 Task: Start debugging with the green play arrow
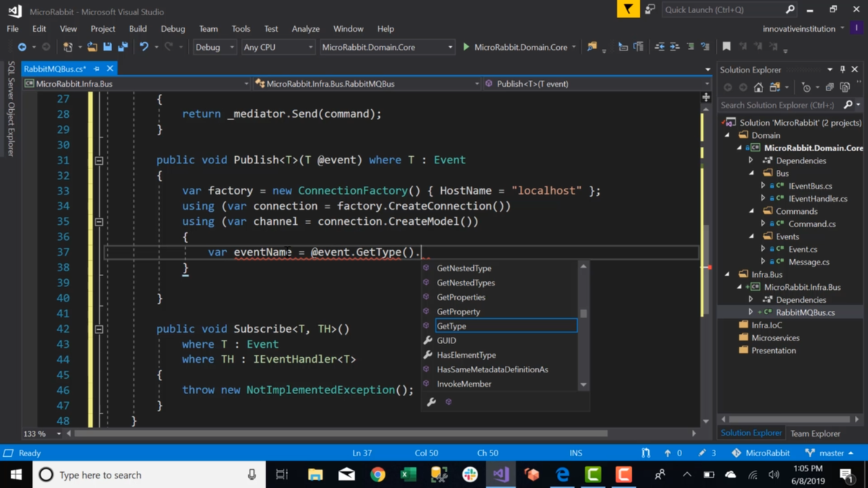pyautogui.click(x=466, y=47)
